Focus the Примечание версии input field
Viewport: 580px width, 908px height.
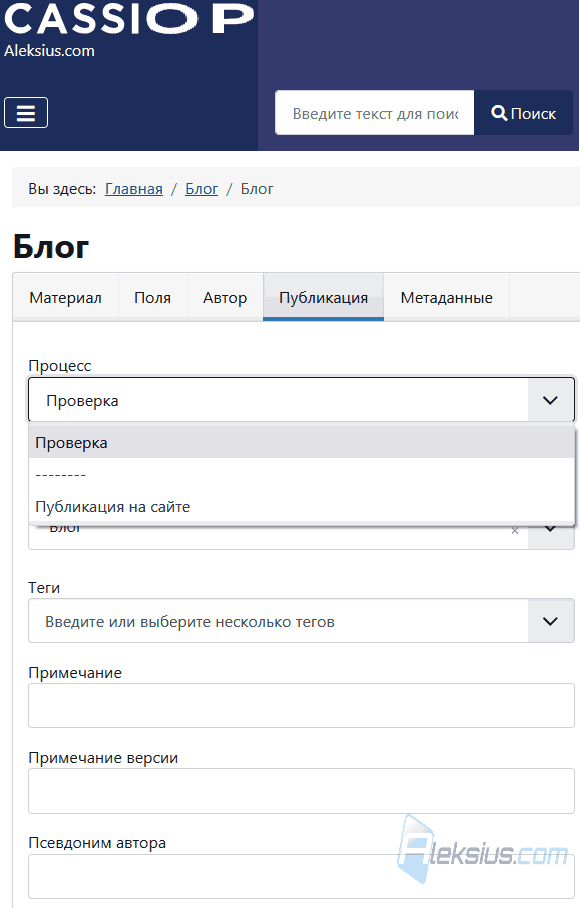point(302,790)
